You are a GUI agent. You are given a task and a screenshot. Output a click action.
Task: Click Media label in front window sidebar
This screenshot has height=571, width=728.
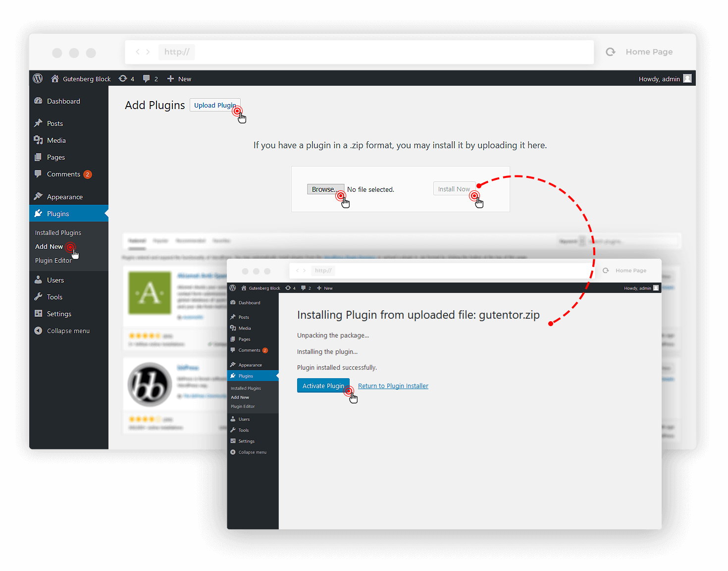tap(245, 328)
